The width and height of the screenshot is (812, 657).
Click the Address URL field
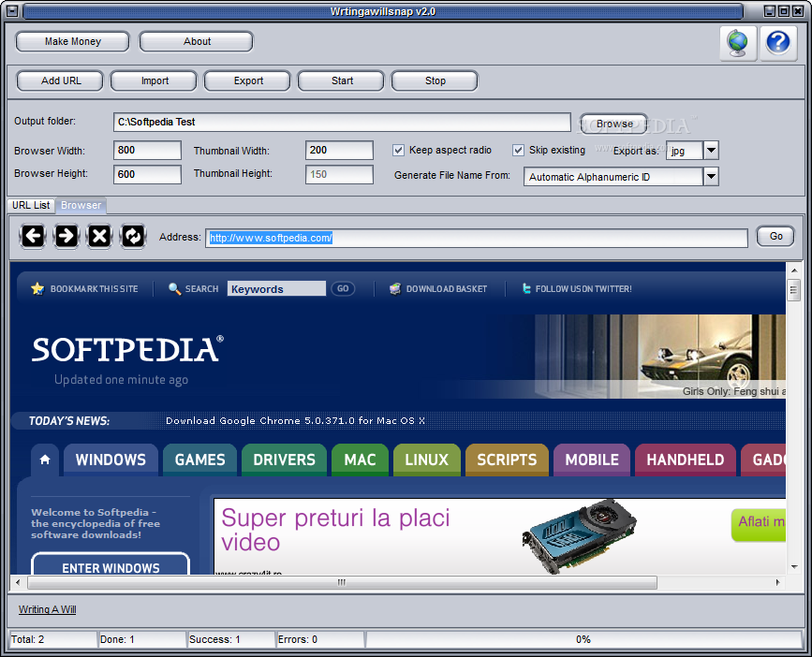pyautogui.click(x=477, y=238)
